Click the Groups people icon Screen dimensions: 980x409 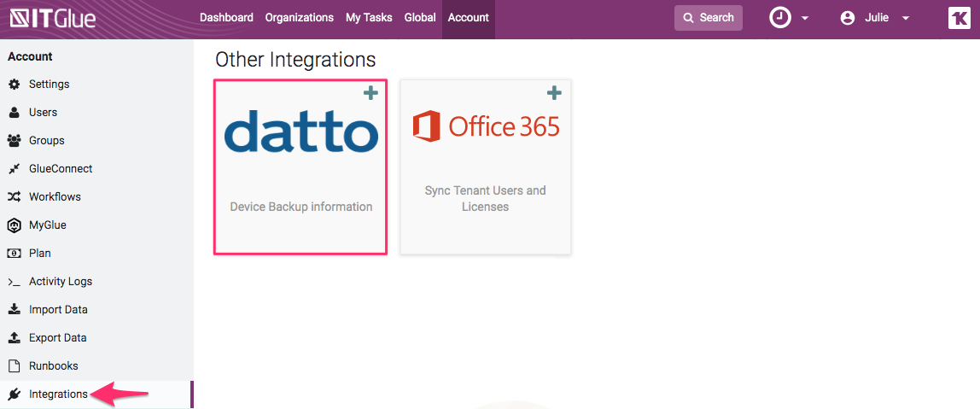pyautogui.click(x=14, y=141)
